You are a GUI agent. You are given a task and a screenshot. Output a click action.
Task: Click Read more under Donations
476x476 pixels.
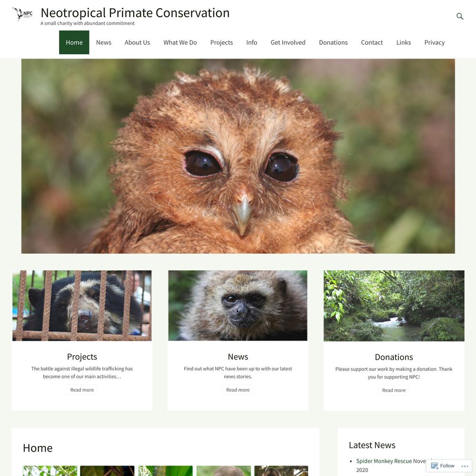pyautogui.click(x=394, y=390)
